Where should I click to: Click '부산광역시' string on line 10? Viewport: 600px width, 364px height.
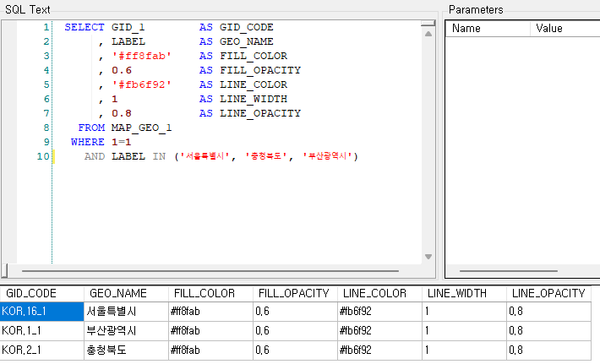[328, 156]
